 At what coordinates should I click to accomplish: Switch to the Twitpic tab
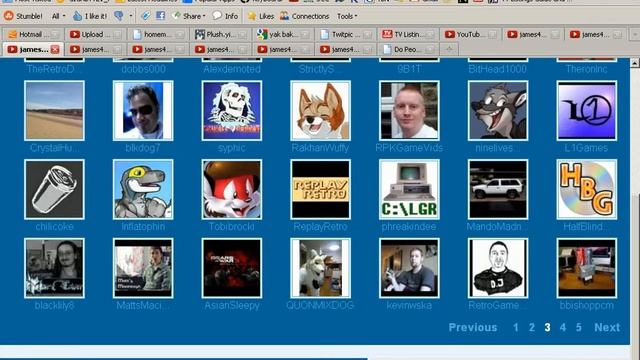[x=346, y=35]
